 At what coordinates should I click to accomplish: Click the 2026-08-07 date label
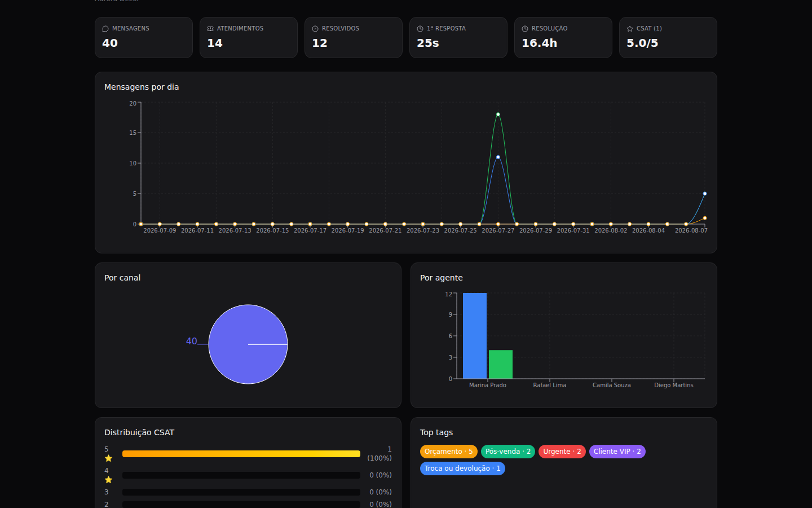(x=691, y=230)
